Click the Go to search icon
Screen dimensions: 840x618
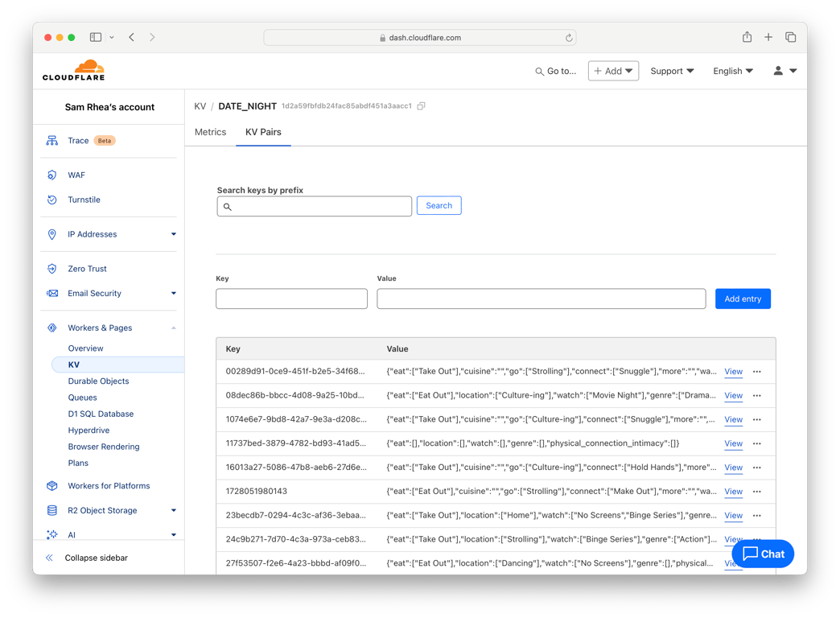pos(539,72)
